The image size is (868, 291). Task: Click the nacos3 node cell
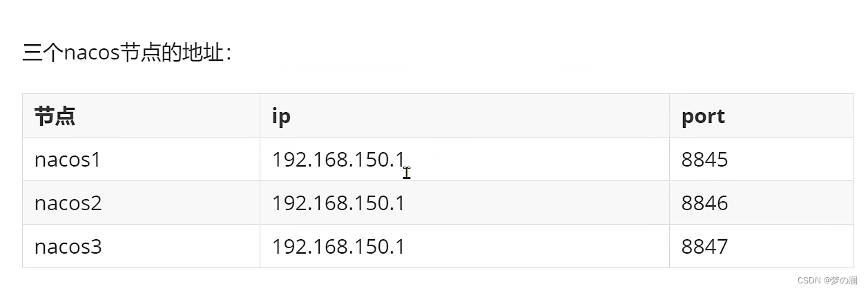click(x=141, y=246)
